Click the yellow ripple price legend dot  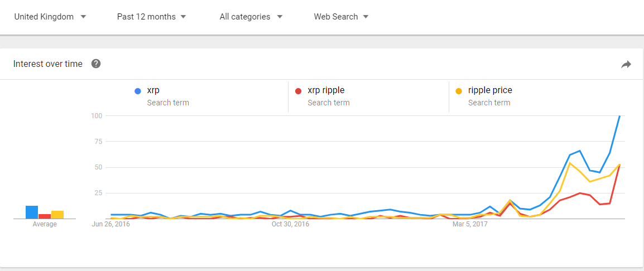(x=459, y=91)
